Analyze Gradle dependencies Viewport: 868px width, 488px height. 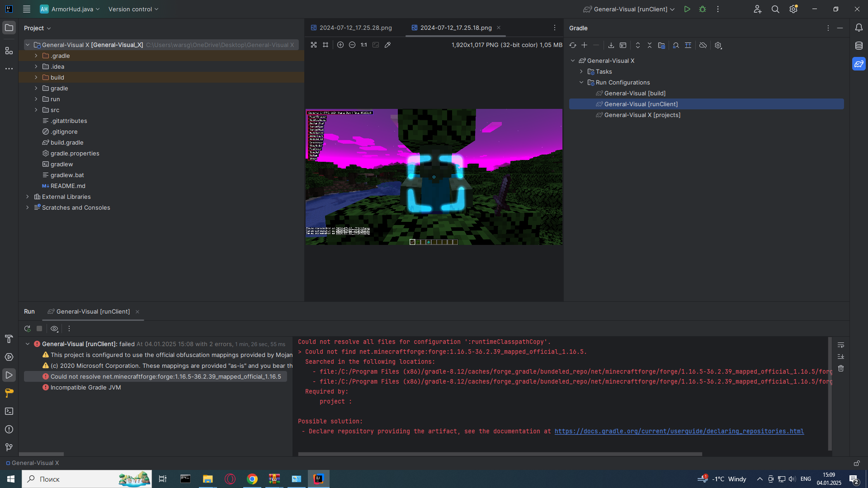tap(676, 45)
